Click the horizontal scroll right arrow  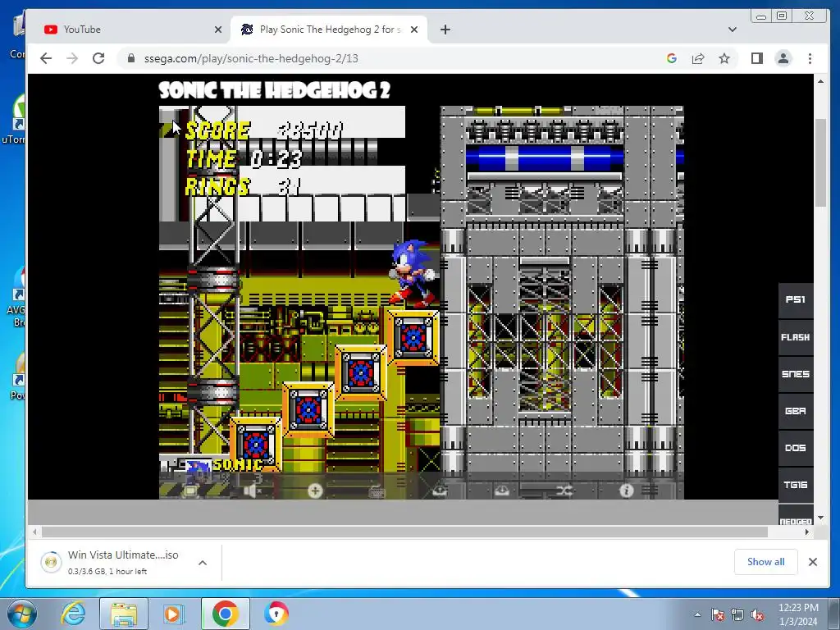(807, 532)
